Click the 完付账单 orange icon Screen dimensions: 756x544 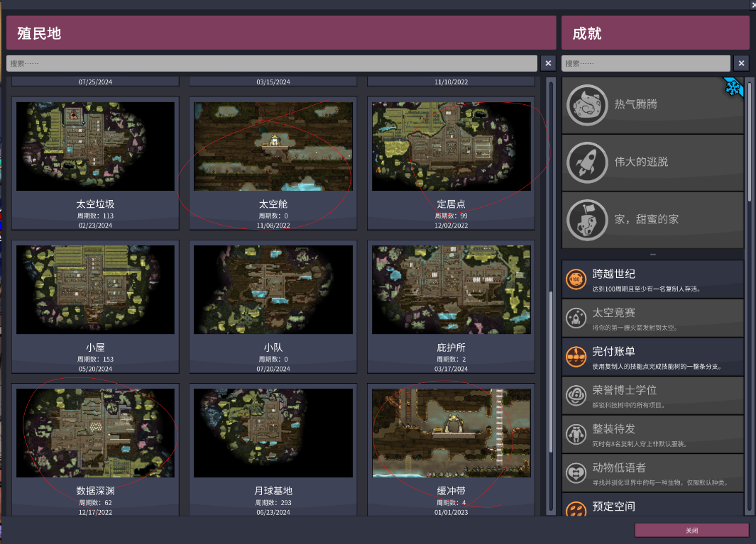pyautogui.click(x=576, y=357)
